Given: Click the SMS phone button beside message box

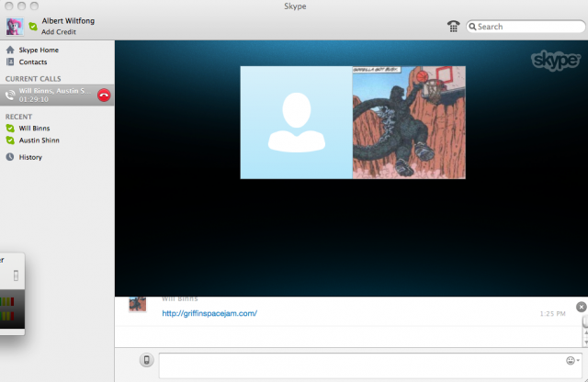Looking at the screenshot, I should (147, 360).
